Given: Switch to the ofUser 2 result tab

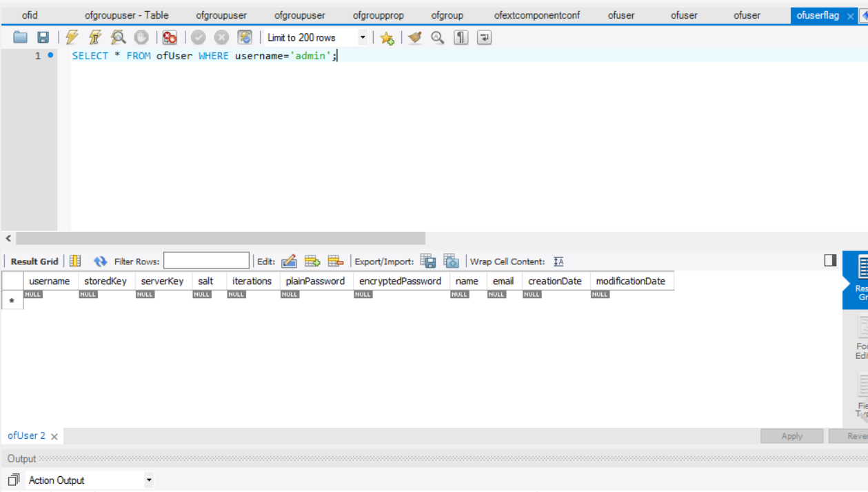Looking at the screenshot, I should point(26,436).
